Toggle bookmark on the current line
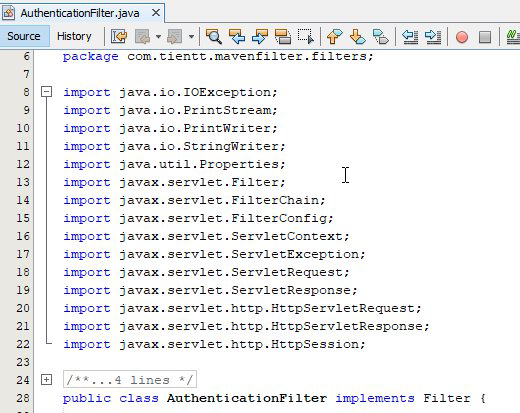The height and width of the screenshot is (413, 520). pyautogui.click(x=381, y=36)
